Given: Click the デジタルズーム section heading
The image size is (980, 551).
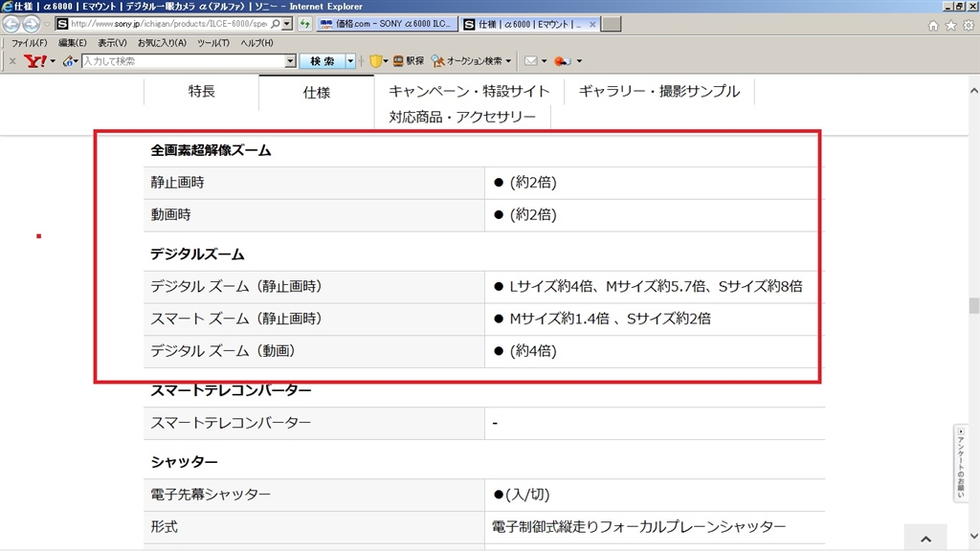Looking at the screenshot, I should point(197,254).
